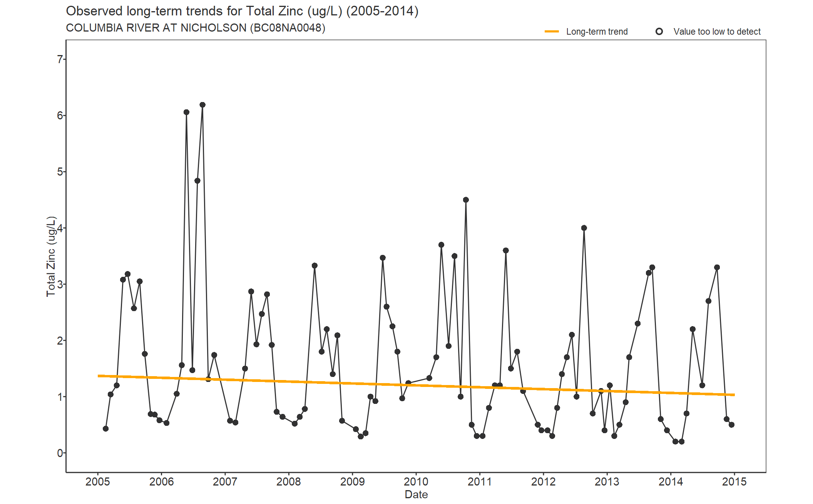Click the y-axis tick label 0

[60, 453]
